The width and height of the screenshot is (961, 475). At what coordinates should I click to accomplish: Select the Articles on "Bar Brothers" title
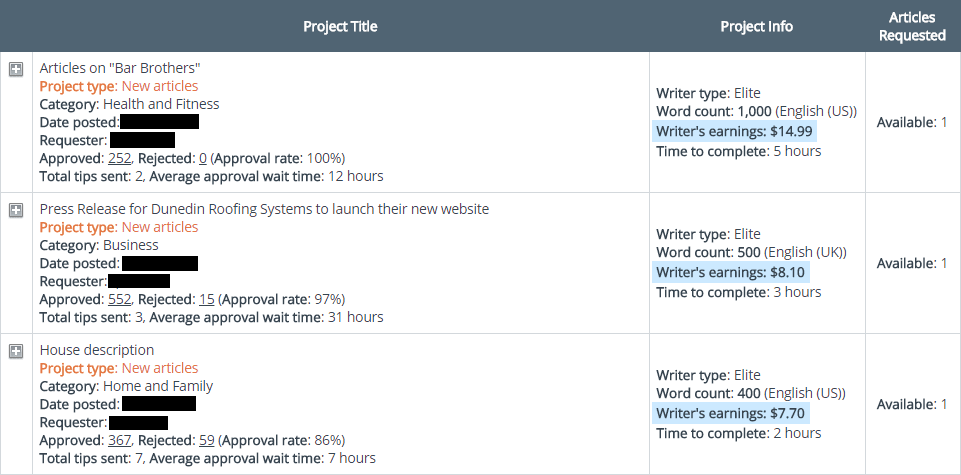pyautogui.click(x=120, y=68)
